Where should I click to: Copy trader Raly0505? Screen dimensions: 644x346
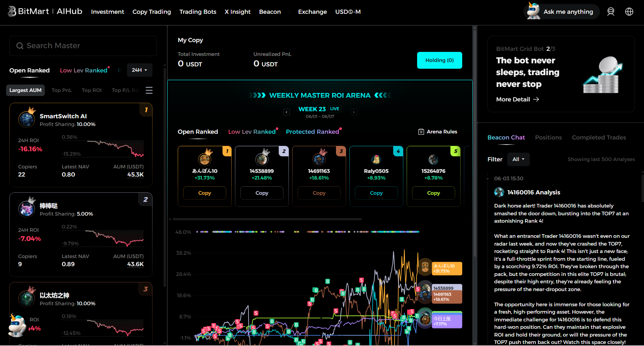coord(376,193)
